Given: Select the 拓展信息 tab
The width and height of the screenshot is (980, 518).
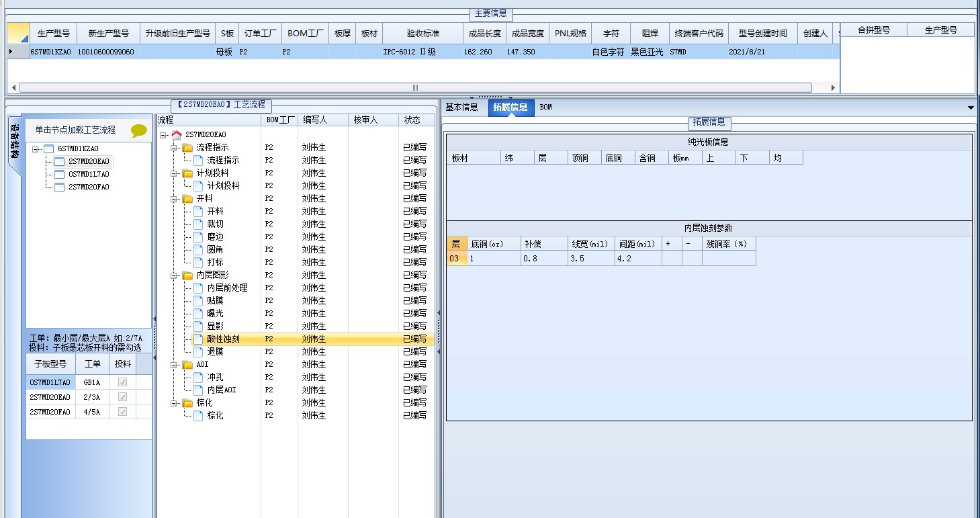Looking at the screenshot, I should (510, 107).
